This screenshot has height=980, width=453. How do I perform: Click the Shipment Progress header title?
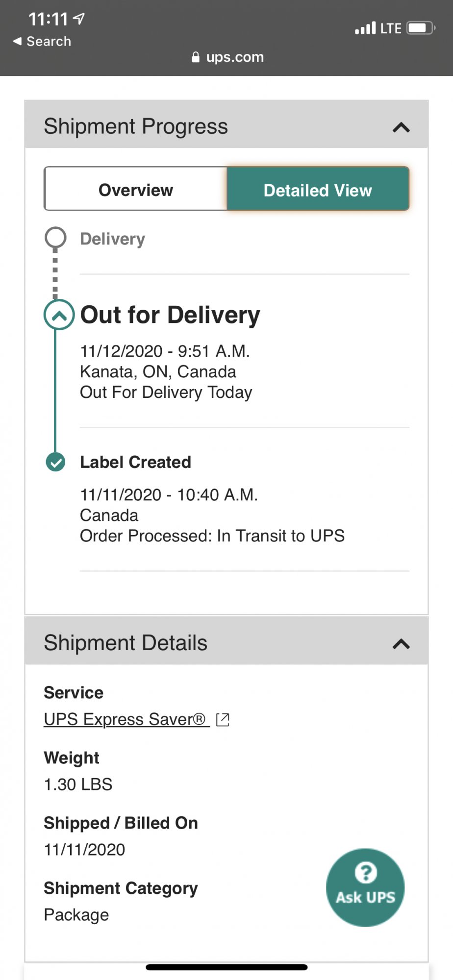136,126
